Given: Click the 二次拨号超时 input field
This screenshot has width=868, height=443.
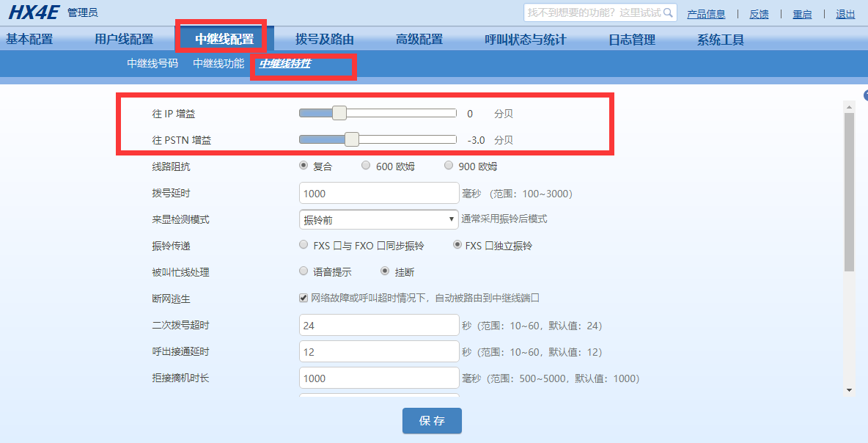Looking at the screenshot, I should (378, 325).
